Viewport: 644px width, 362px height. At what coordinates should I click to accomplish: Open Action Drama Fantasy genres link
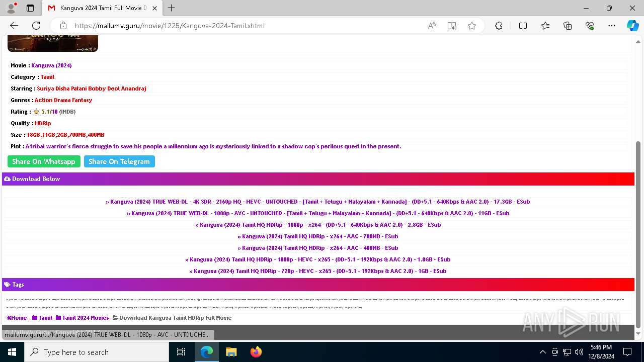[x=63, y=100]
